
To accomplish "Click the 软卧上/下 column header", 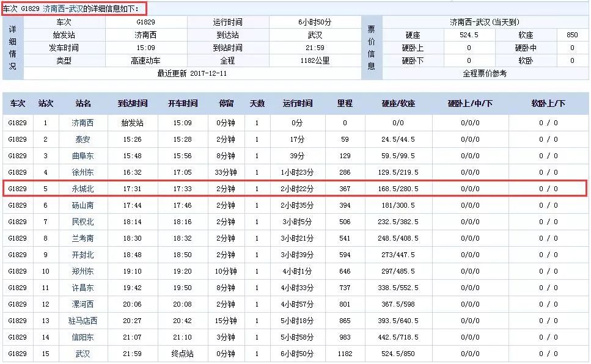I will click(x=548, y=104).
